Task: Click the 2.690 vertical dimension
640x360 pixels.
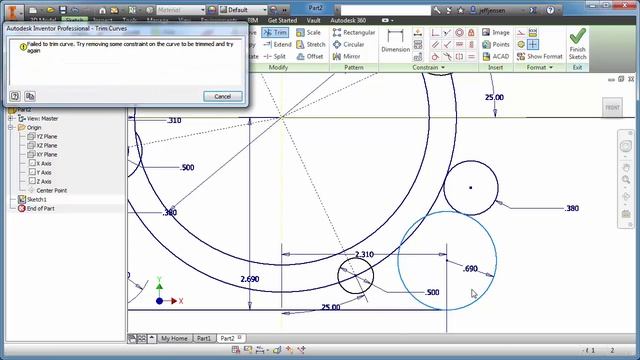Action: tap(250, 279)
